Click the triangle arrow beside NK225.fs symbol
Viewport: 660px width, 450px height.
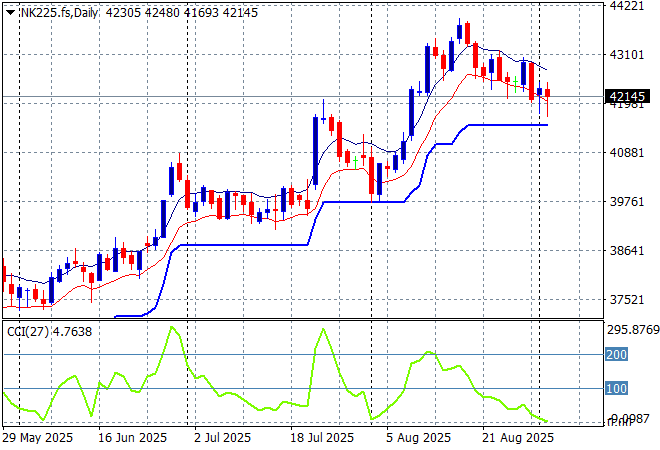[x=9, y=11]
